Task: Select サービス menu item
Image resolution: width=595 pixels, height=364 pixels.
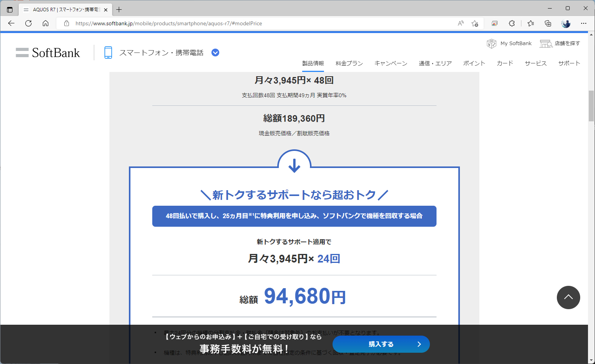Action: tap(535, 63)
